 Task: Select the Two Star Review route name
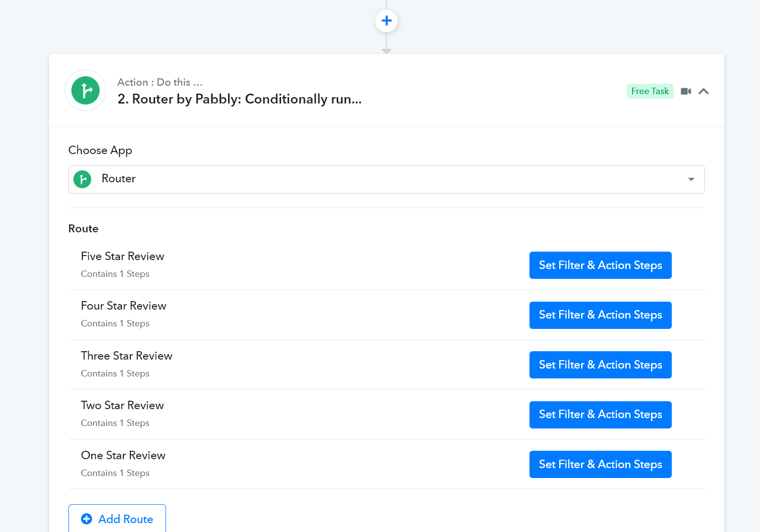[x=122, y=405]
